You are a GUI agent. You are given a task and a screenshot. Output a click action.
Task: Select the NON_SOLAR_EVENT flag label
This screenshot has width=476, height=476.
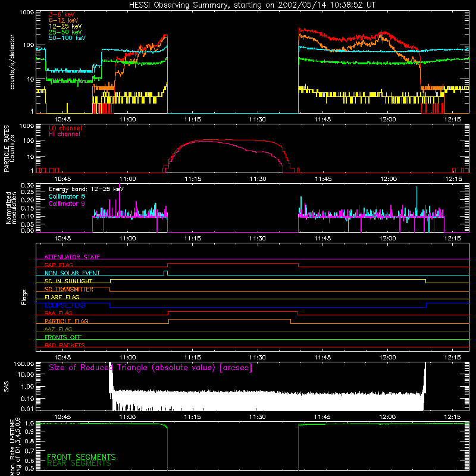coord(72,273)
